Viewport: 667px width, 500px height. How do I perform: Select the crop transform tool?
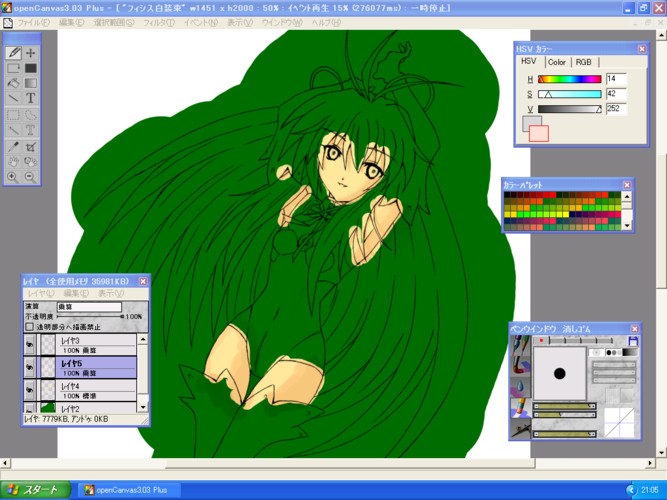coord(31,147)
